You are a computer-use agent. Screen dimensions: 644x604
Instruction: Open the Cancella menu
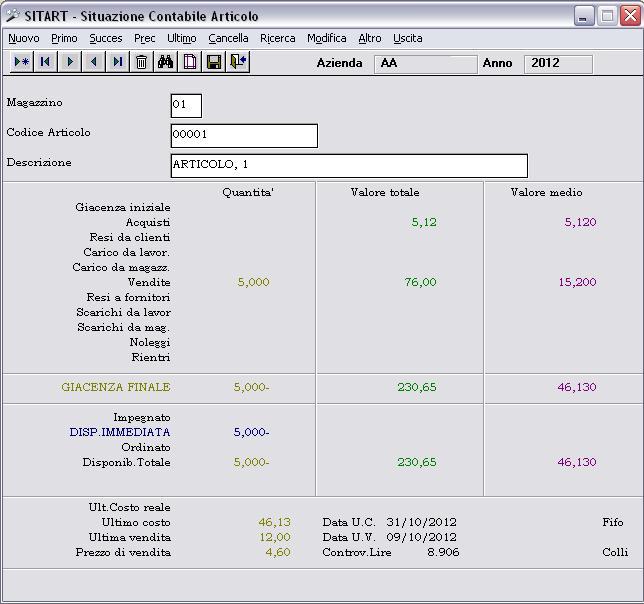click(228, 38)
